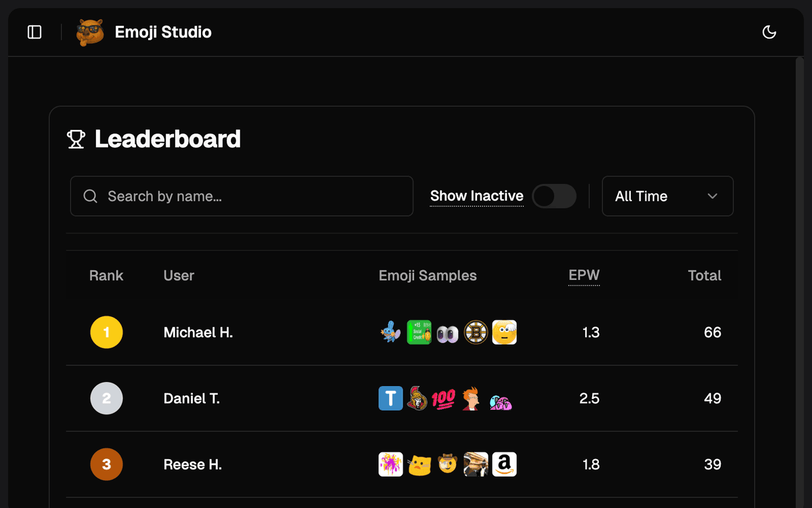Open Michael H. user row

198,333
